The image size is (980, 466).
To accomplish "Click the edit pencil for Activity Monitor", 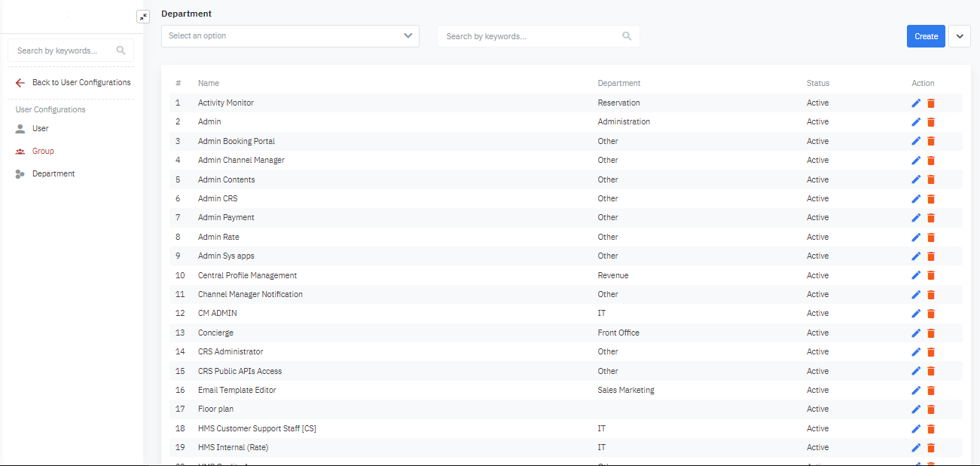I will 916,103.
